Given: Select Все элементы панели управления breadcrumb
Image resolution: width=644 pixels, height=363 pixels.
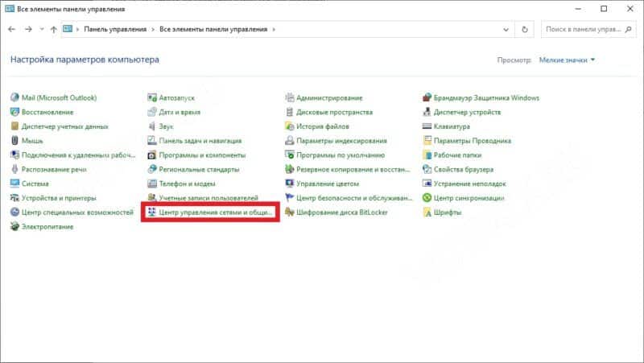Looking at the screenshot, I should click(x=213, y=29).
